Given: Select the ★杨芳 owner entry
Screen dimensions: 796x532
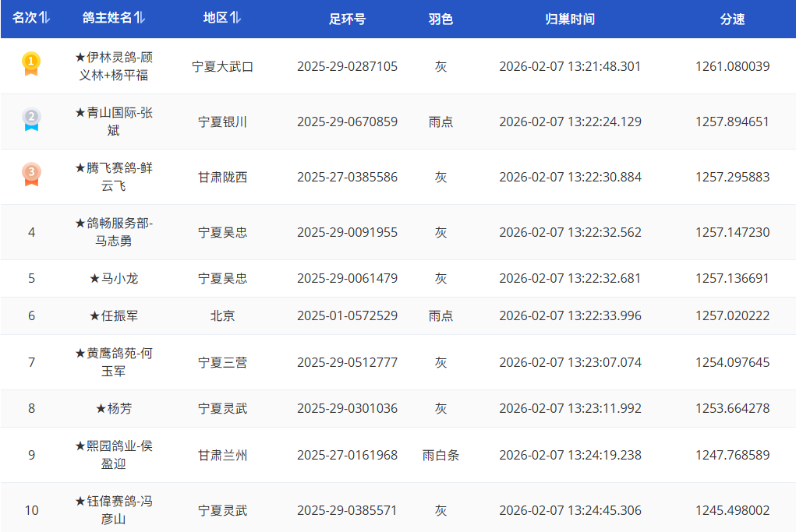Looking at the screenshot, I should pos(114,408).
